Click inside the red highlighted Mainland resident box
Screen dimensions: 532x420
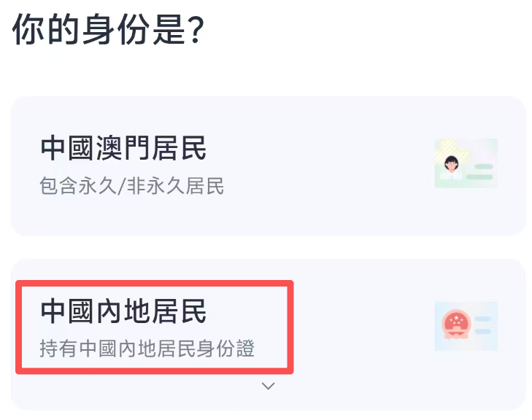pos(154,328)
